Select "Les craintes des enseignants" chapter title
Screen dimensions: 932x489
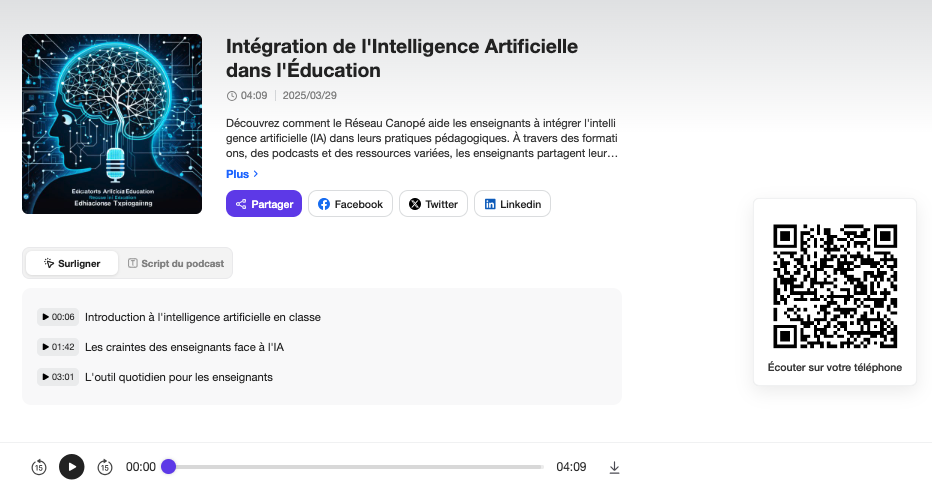(185, 347)
